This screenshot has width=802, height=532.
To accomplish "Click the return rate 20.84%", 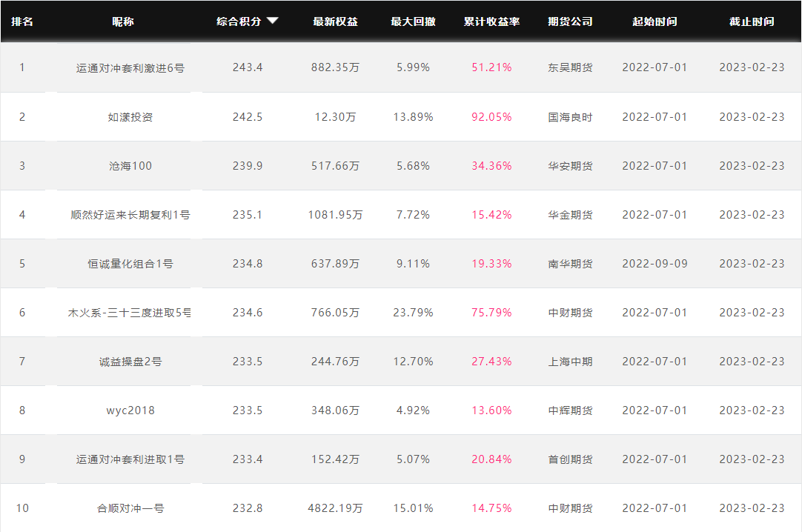I will (491, 459).
